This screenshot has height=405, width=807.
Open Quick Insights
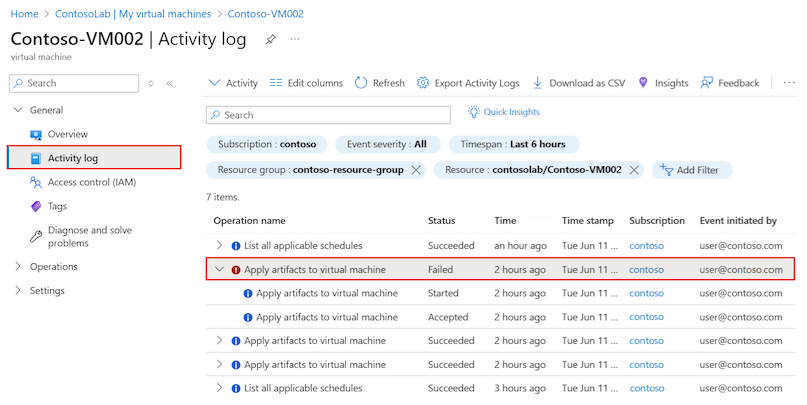point(504,113)
